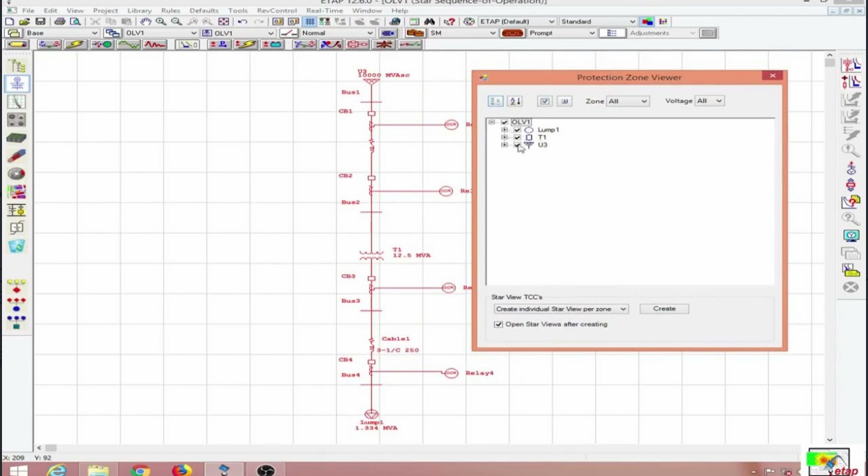Viewport: 868px width, 476px height.
Task: Open Firefox from the taskbar
Action: (x=181, y=471)
